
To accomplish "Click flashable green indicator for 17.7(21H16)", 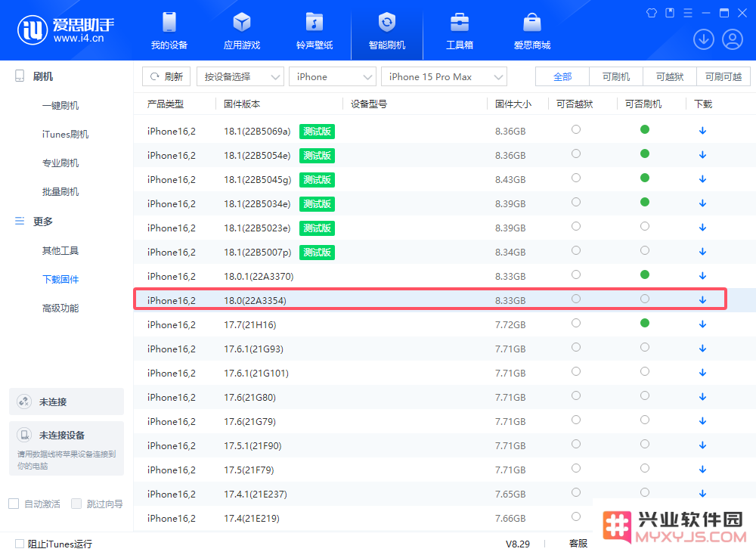I will 645,323.
